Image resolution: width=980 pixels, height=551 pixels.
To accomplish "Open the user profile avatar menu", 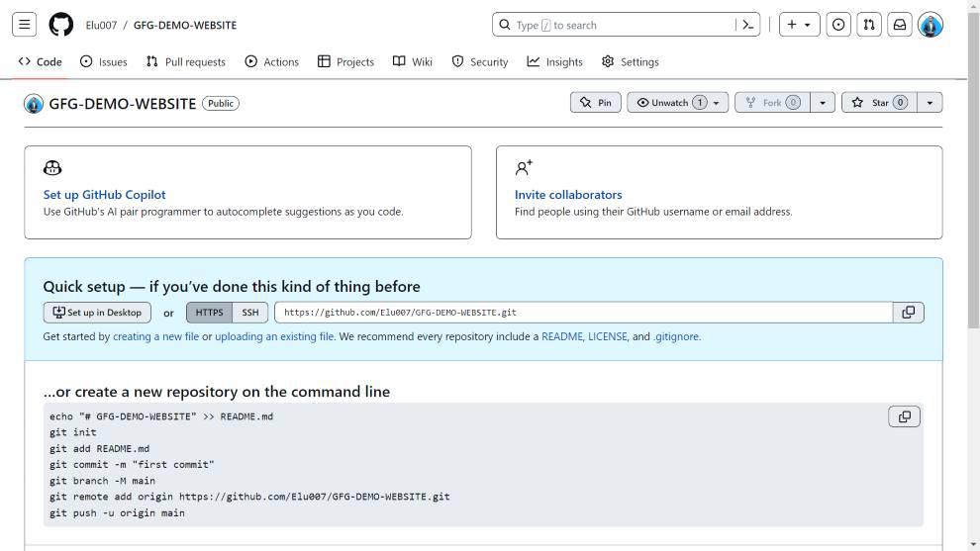I will [931, 25].
